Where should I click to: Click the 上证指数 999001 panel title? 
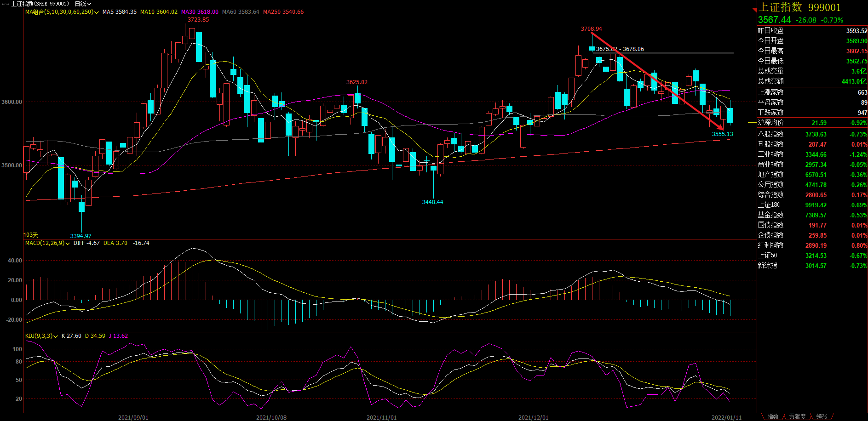[799, 7]
